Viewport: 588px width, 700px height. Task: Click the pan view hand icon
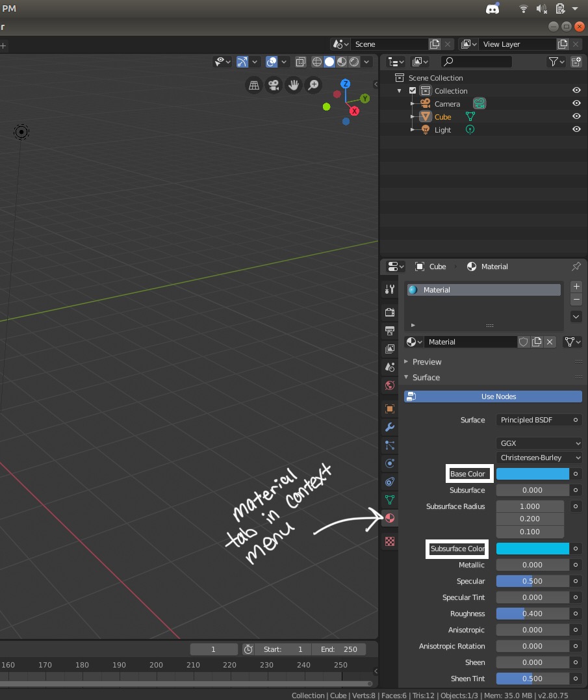coord(293,85)
